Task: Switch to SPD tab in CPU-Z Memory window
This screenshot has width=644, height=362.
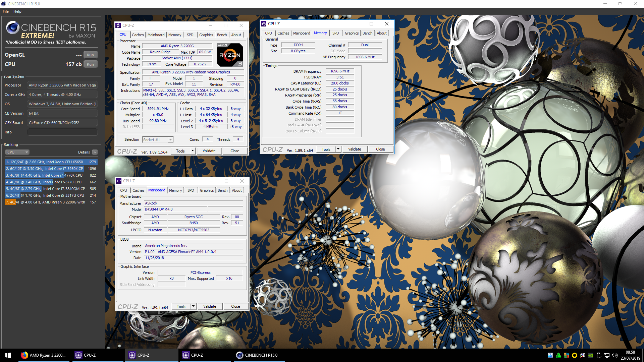Action: point(335,33)
